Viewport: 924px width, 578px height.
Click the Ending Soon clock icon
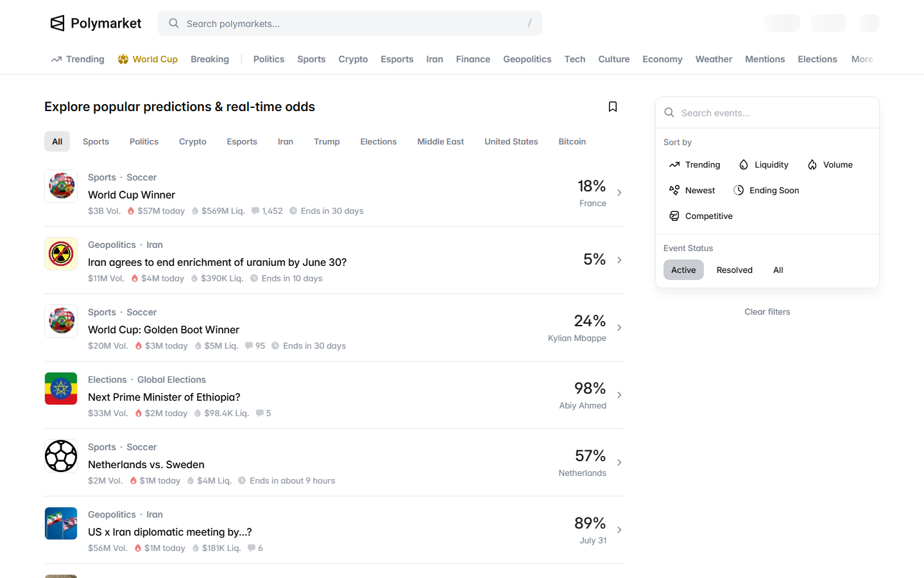pyautogui.click(x=739, y=190)
